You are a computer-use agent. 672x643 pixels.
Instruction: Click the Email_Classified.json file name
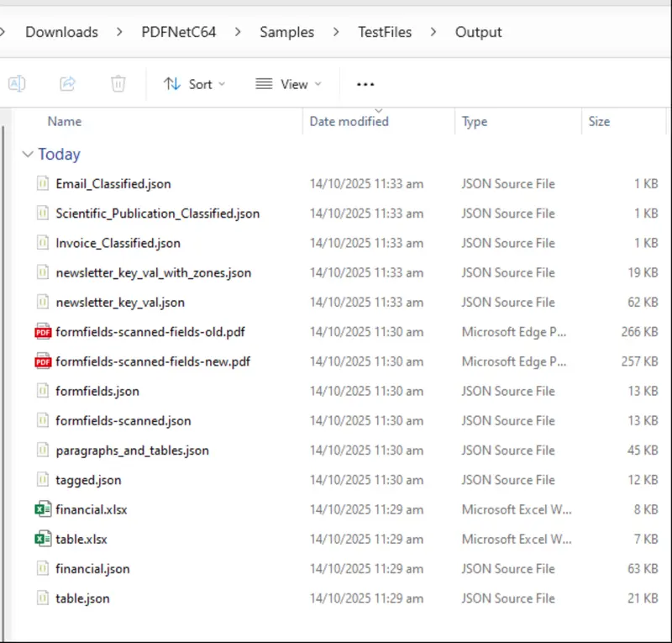[113, 183]
